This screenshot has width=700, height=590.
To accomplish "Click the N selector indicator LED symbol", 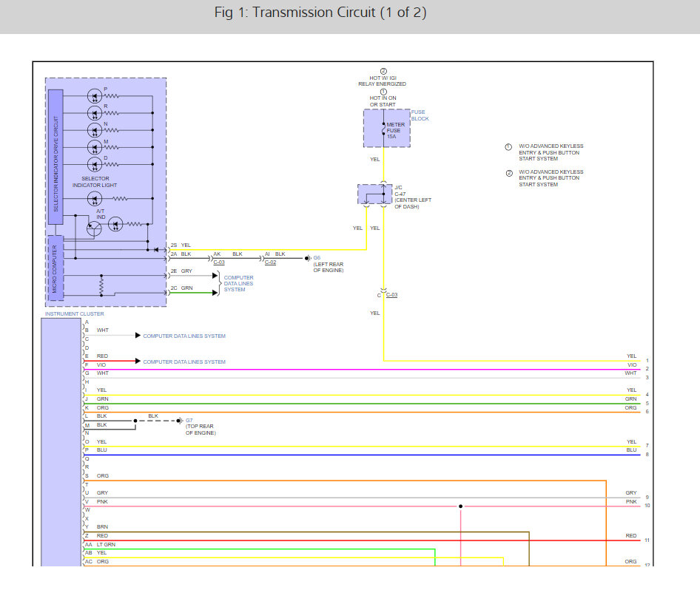I will (x=94, y=130).
